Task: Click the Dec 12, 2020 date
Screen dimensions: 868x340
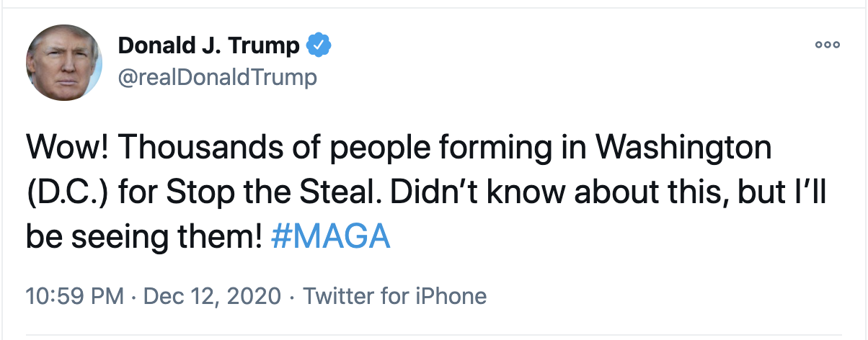Action: (212, 296)
